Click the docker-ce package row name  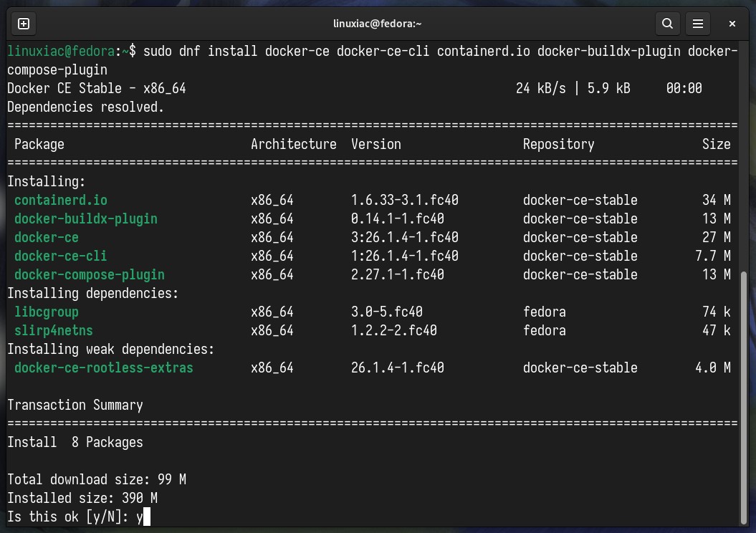47,237
